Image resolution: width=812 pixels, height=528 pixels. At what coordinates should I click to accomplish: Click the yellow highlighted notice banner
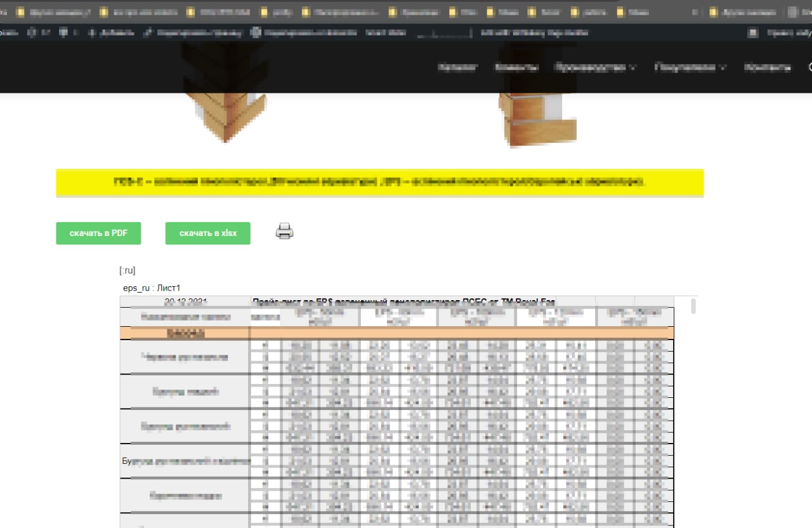coord(379,182)
